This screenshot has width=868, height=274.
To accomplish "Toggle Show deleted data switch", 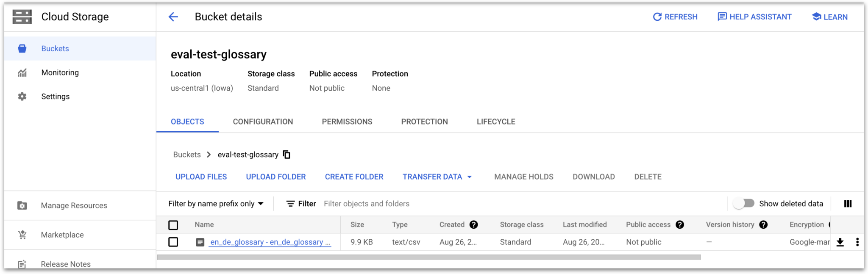I will (744, 204).
